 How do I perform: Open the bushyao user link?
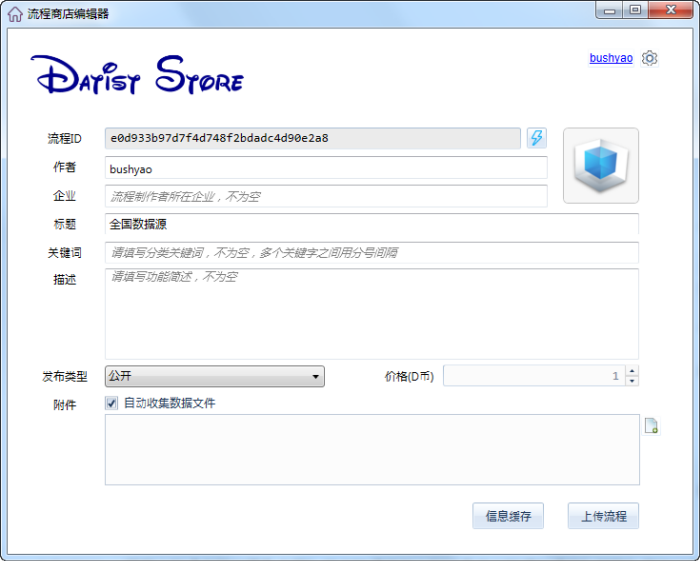point(611,58)
